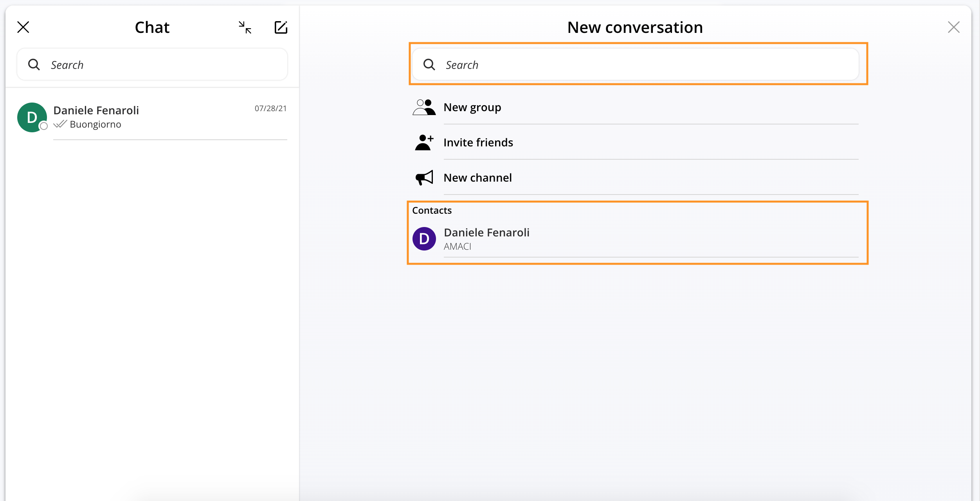Select the New group option

[x=635, y=107]
